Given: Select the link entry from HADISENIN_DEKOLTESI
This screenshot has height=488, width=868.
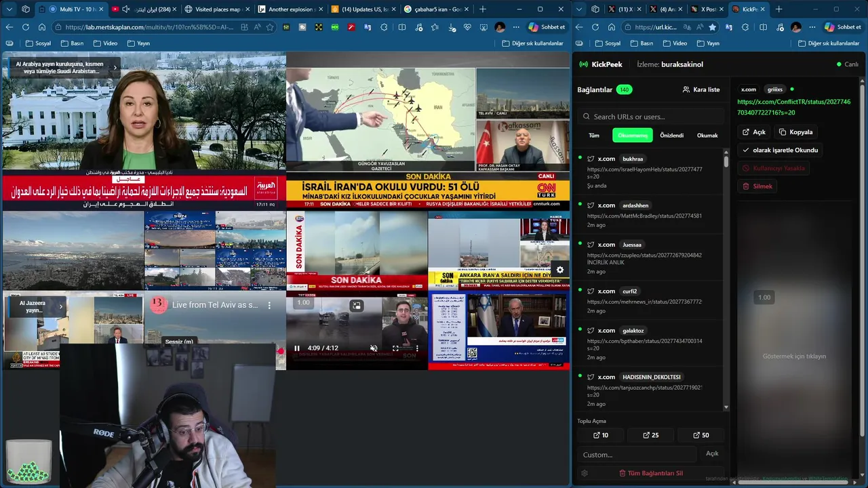Looking at the screenshot, I should 648,390.
